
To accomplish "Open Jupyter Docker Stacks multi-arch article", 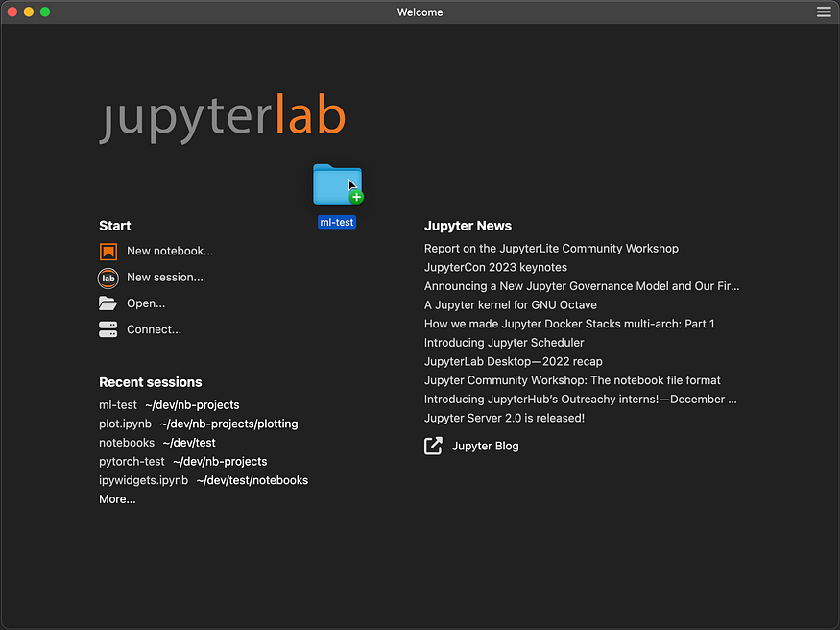I will point(569,324).
